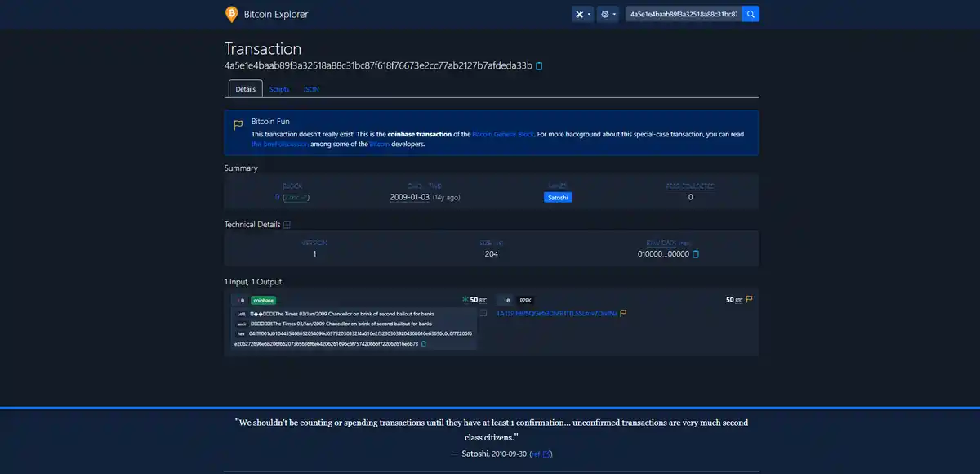Click the Fees Collected label
The image size is (980, 474).
pyautogui.click(x=690, y=186)
